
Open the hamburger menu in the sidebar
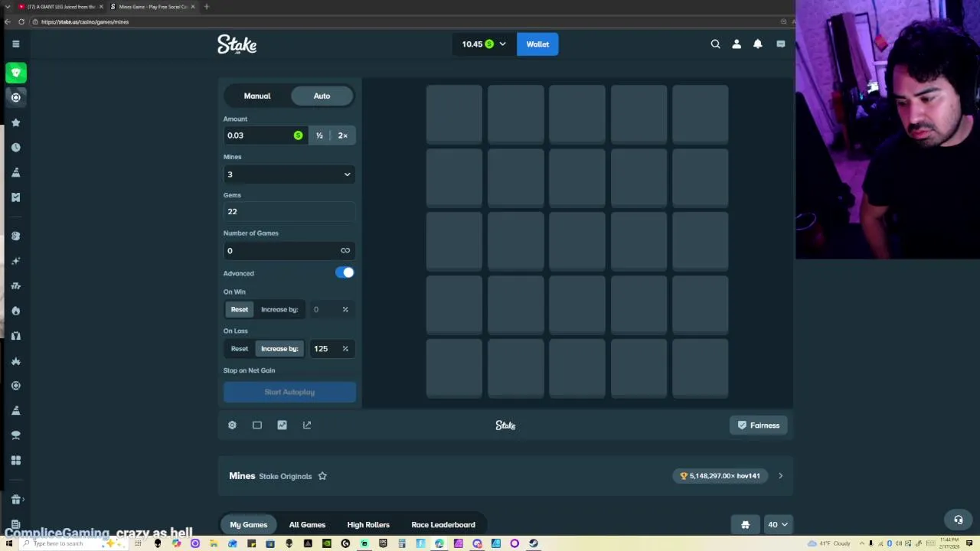[x=15, y=44]
